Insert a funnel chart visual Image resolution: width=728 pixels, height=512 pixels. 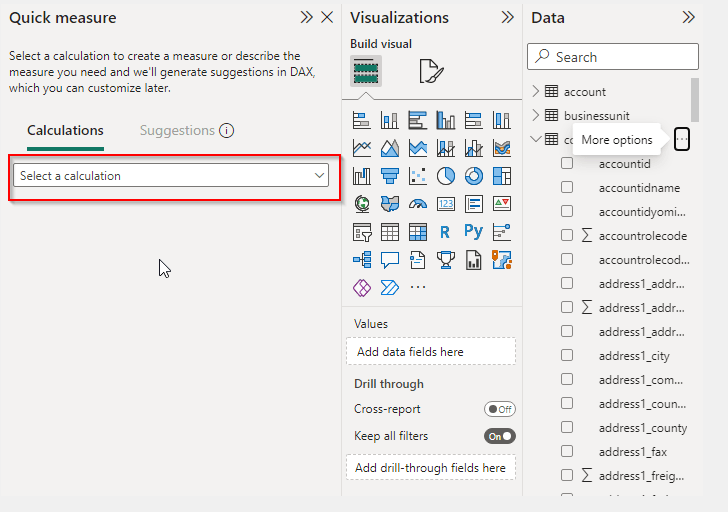(390, 176)
